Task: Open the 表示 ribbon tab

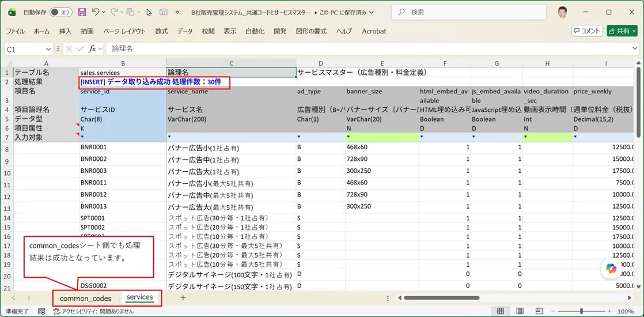Action: click(230, 31)
